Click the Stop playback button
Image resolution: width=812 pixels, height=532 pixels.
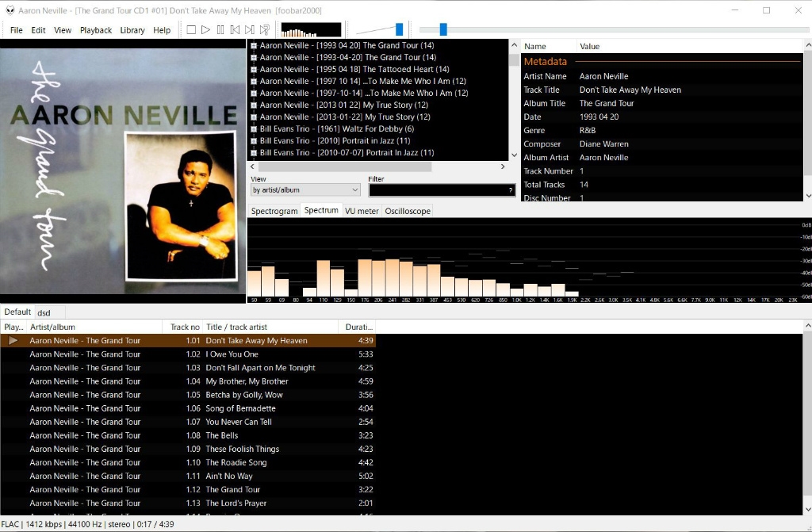pos(191,30)
